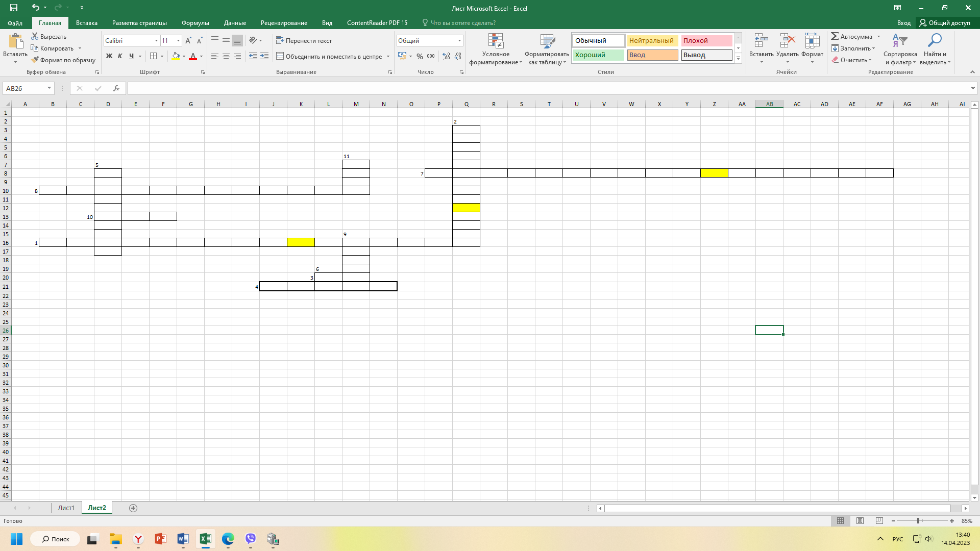Align the text to the middle of the cell
The image size is (980, 551).
tap(226, 40)
